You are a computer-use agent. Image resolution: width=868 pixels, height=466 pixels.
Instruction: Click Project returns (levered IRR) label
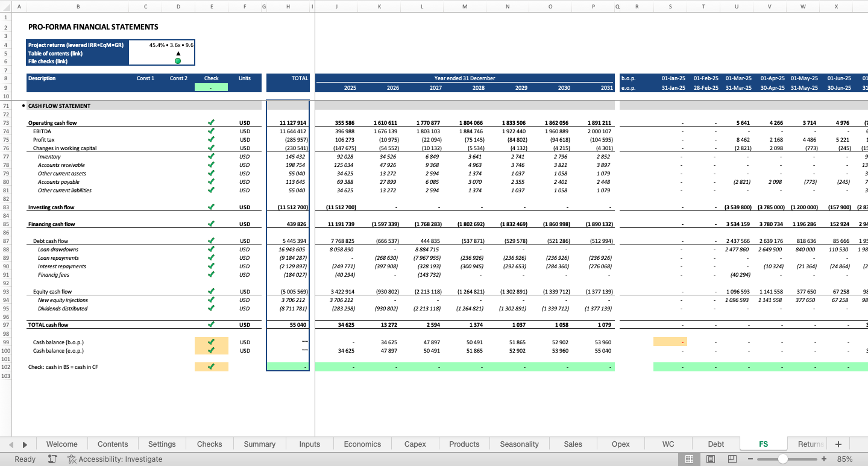click(x=76, y=45)
